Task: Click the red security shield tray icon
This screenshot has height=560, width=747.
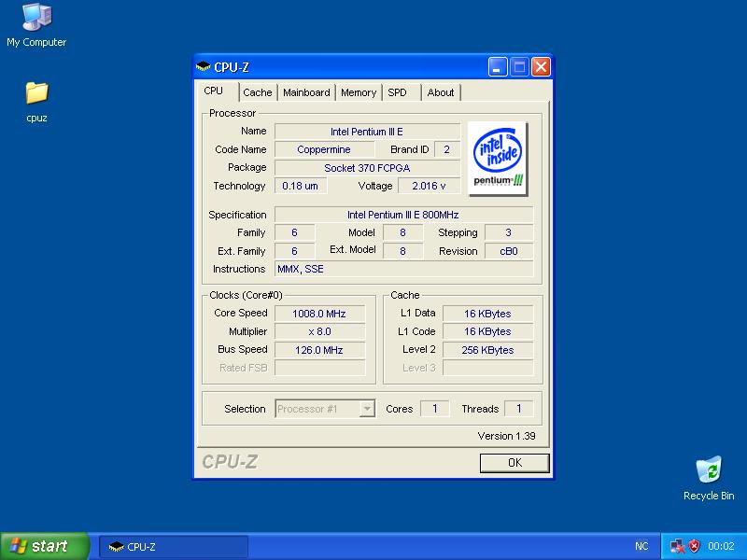Action: pos(694,546)
